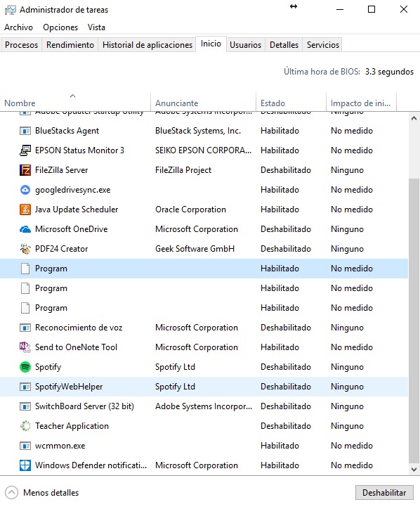
Task: Click 3.3 segundos BIOS time value
Action: pyautogui.click(x=390, y=72)
